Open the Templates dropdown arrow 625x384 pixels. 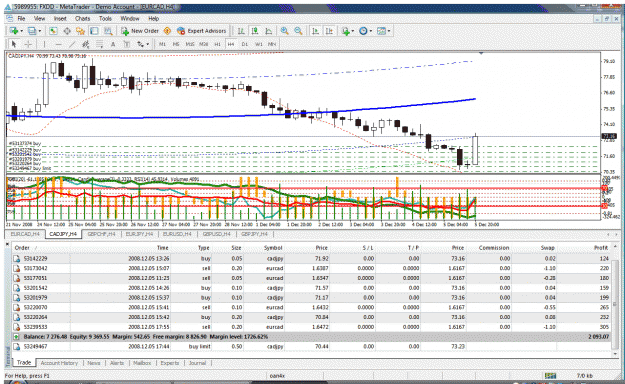tap(389, 31)
